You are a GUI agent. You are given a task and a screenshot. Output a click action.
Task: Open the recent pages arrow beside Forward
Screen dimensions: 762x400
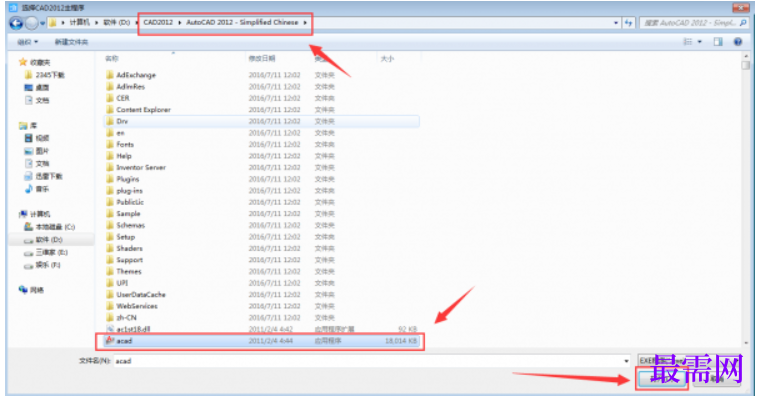[43, 23]
